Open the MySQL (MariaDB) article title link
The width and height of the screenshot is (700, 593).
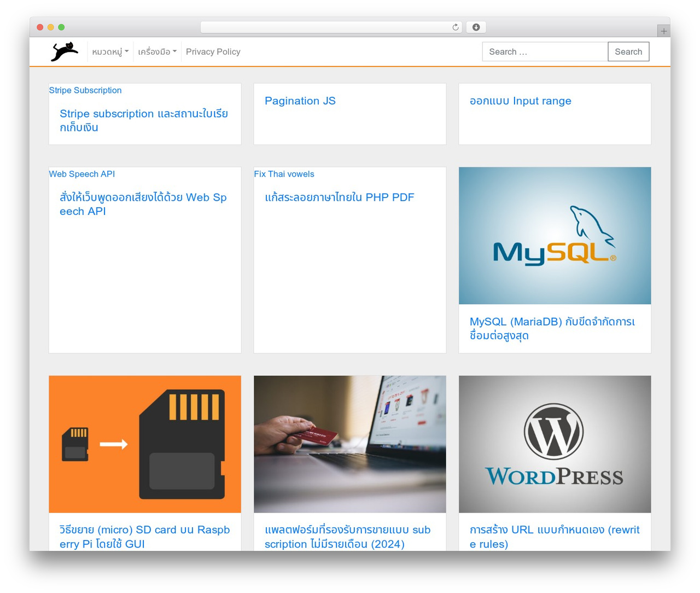tap(552, 328)
